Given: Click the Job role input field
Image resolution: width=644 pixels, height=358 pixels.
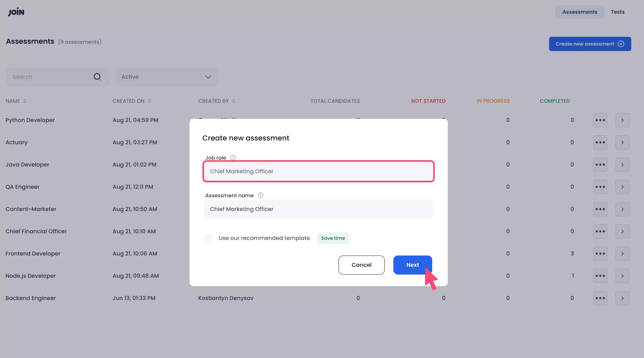Looking at the screenshot, I should 318,171.
